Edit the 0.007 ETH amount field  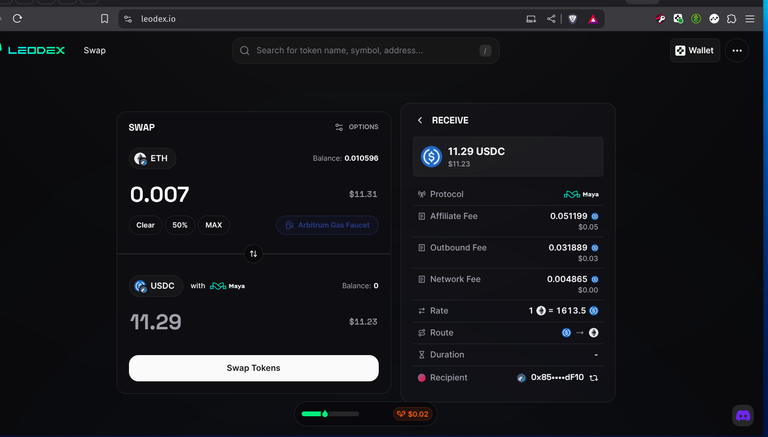160,194
